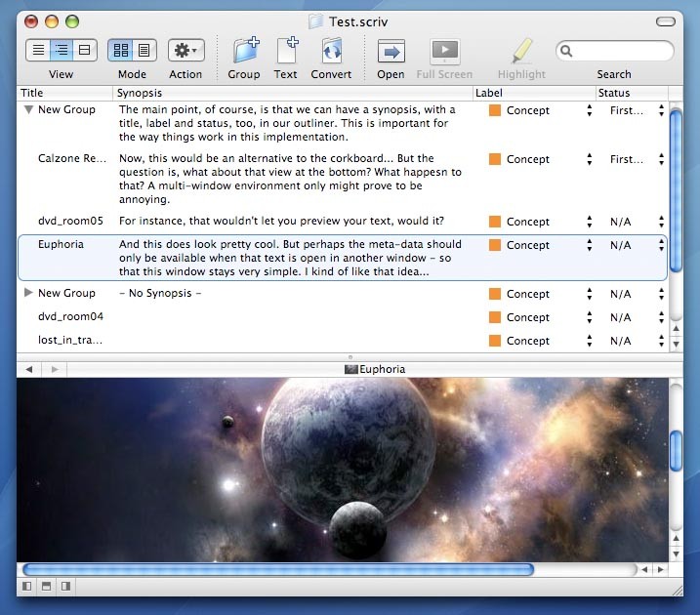This screenshot has width=700, height=615.
Task: Open the Label popup for Euphoria row
Action: point(589,246)
